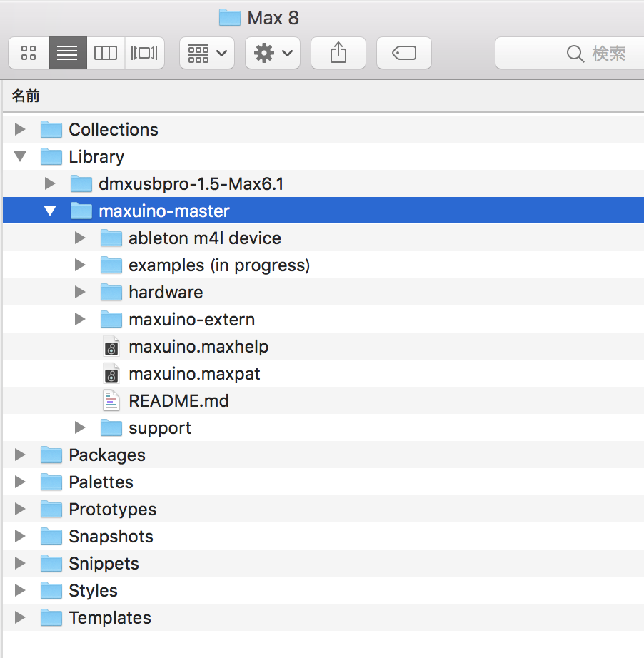644x658 pixels.
Task: Sort by the 名前 column header
Action: pos(26,96)
